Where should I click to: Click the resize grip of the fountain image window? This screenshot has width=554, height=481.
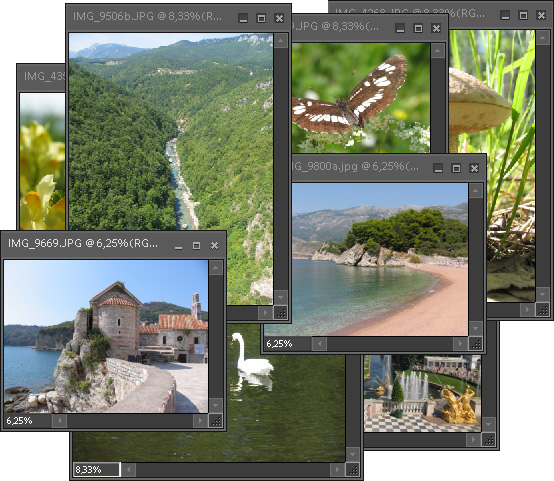(489, 440)
